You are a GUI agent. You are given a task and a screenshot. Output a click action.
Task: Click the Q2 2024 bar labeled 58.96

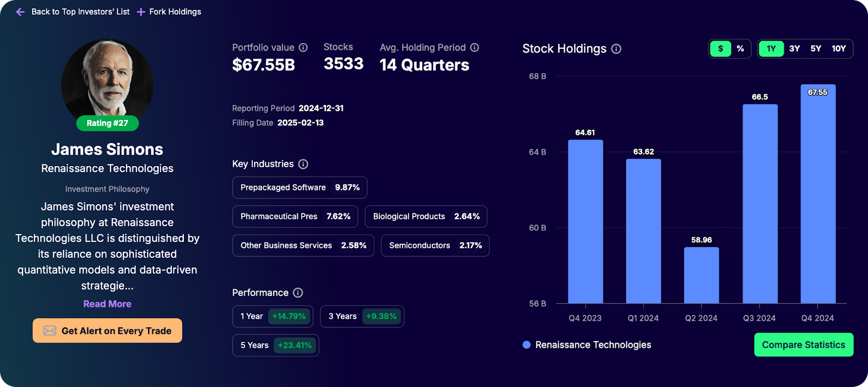(x=701, y=275)
